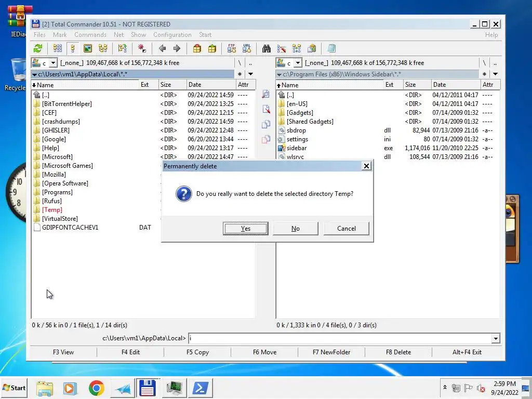Click the Windows Start button

14,388
